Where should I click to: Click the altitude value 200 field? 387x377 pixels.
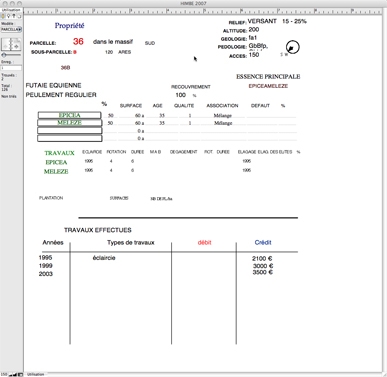pyautogui.click(x=254, y=29)
